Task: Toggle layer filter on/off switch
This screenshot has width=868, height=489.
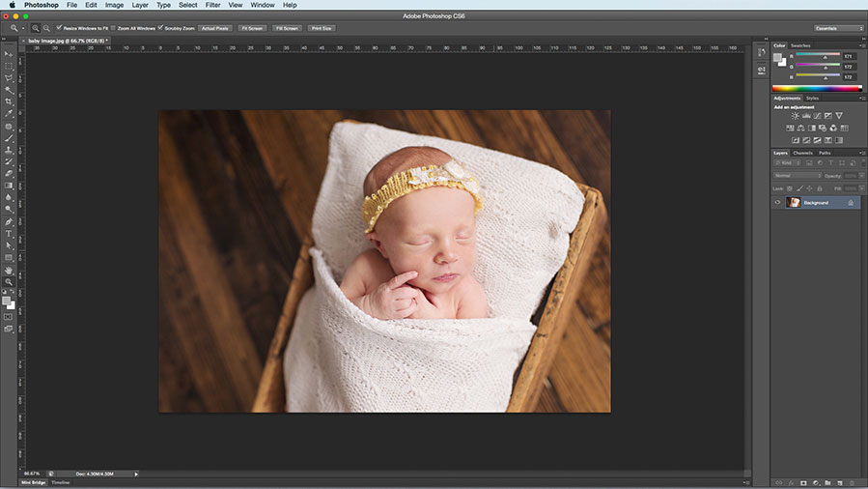Action: pyautogui.click(x=863, y=162)
